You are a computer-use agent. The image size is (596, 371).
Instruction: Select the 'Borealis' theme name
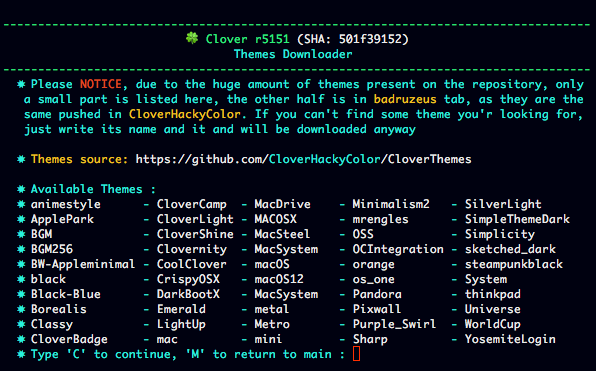pyautogui.click(x=59, y=309)
